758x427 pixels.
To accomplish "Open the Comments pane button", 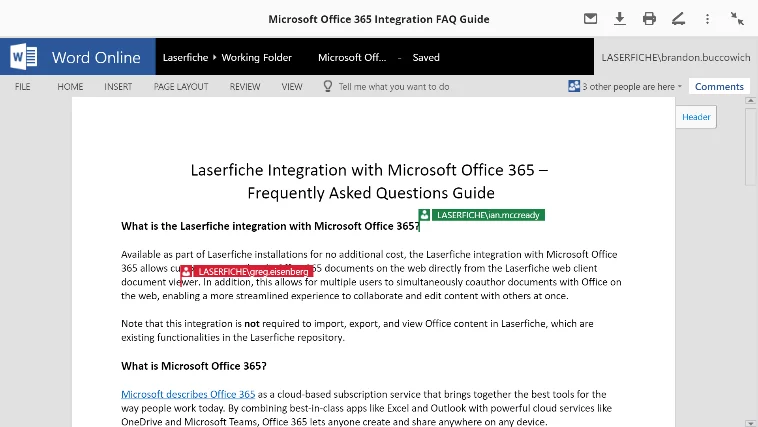I will coord(719,87).
